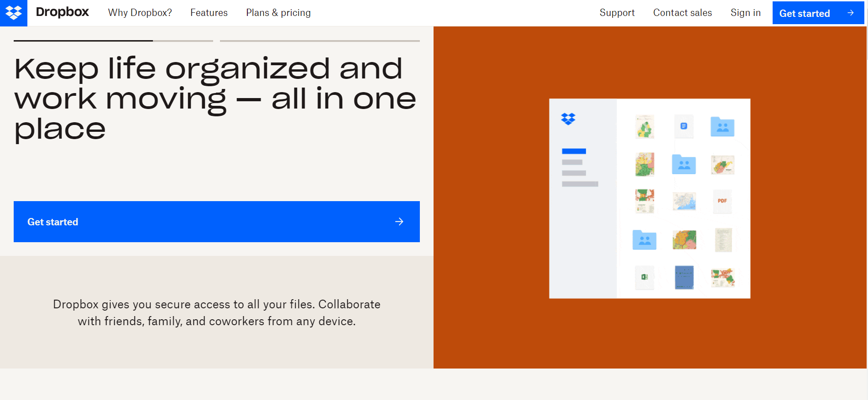Click the arrow on the large hero button

pyautogui.click(x=399, y=222)
